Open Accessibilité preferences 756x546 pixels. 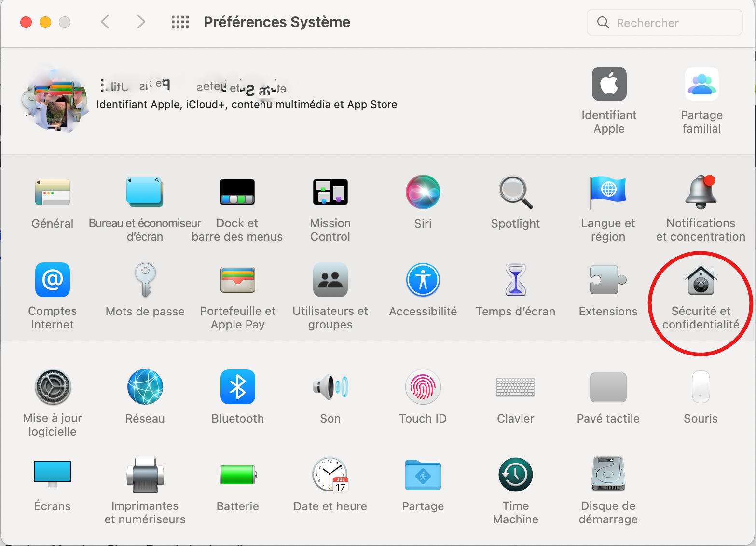(x=423, y=280)
